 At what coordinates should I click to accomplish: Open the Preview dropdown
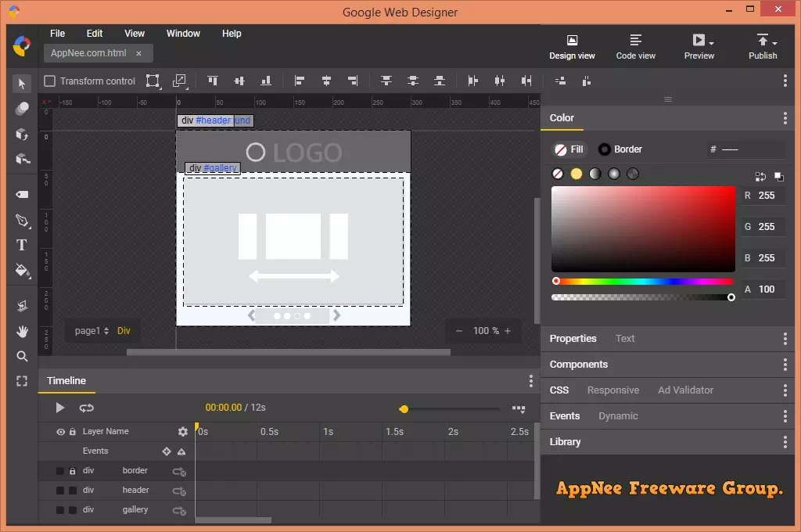tap(712, 43)
